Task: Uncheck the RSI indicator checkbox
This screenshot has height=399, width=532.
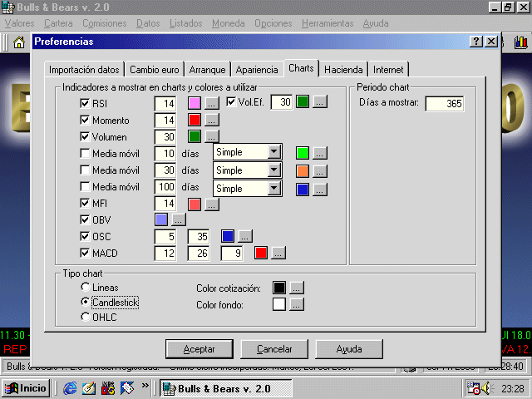Action: click(85, 103)
